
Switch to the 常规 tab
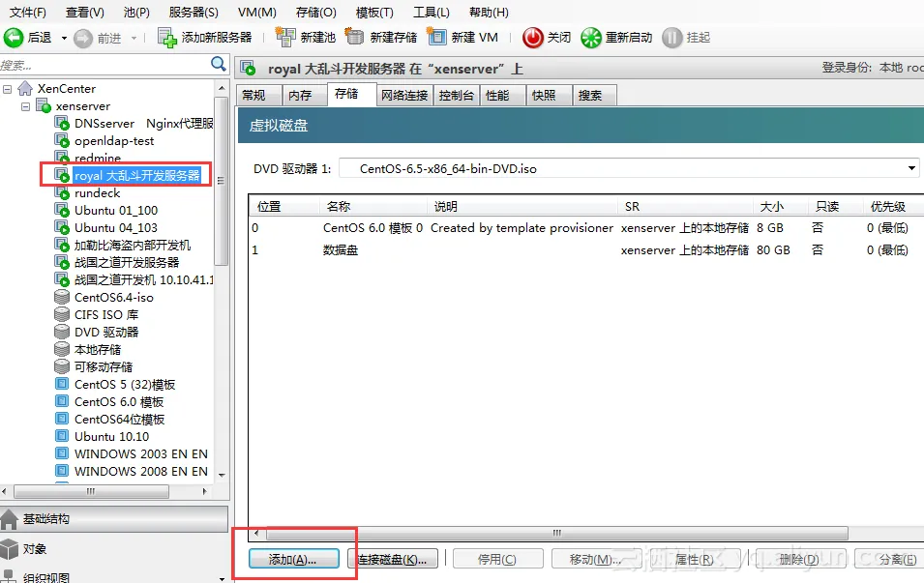259,95
